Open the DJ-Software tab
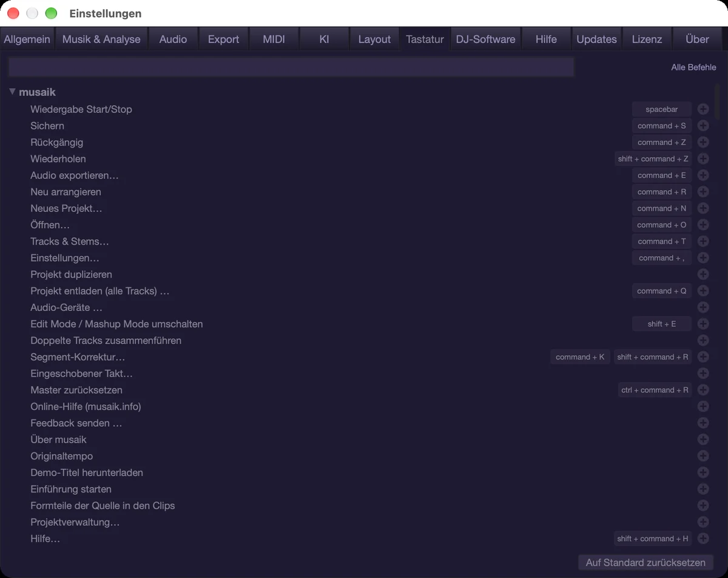Image resolution: width=728 pixels, height=578 pixels. click(x=485, y=39)
